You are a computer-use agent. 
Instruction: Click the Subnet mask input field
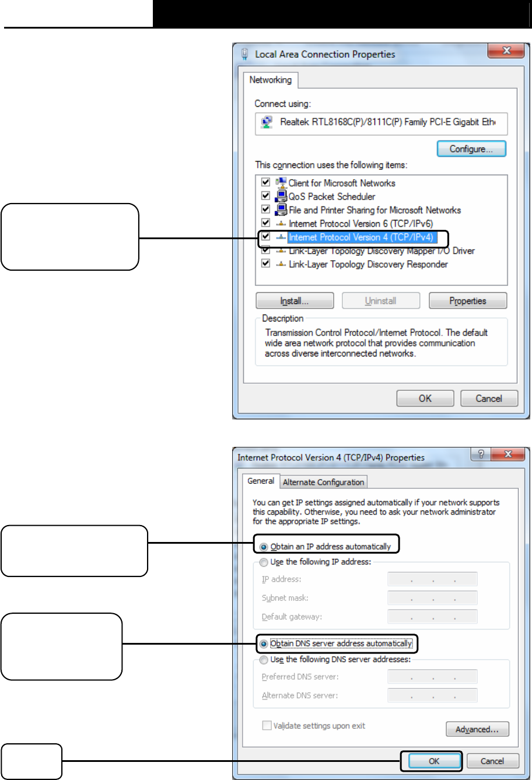[432, 598]
